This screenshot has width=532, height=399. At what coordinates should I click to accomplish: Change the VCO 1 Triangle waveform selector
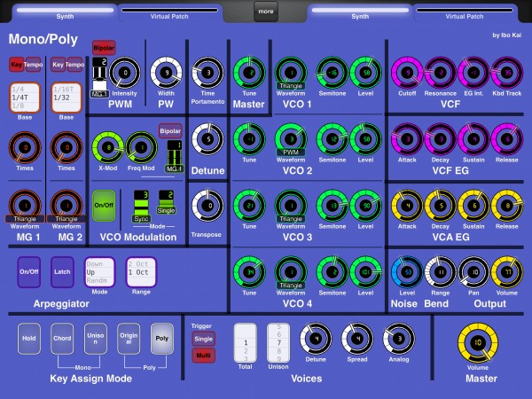[291, 86]
